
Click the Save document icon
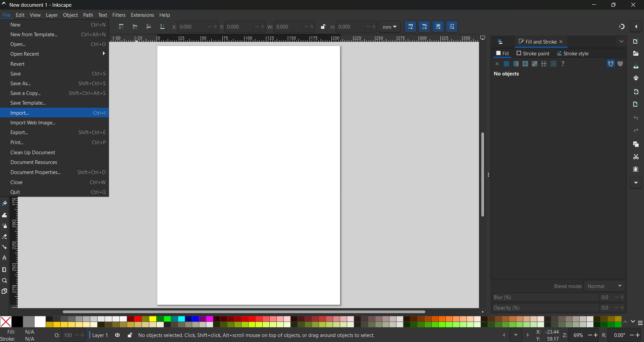636,66
